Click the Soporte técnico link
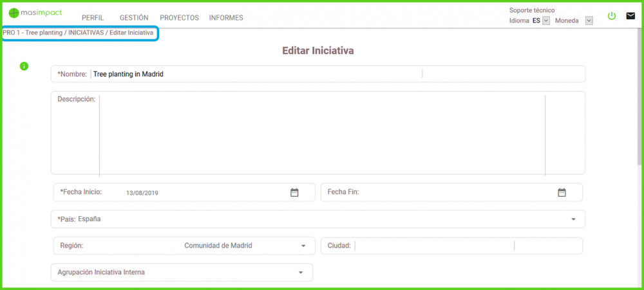The width and height of the screenshot is (644, 290). click(531, 10)
